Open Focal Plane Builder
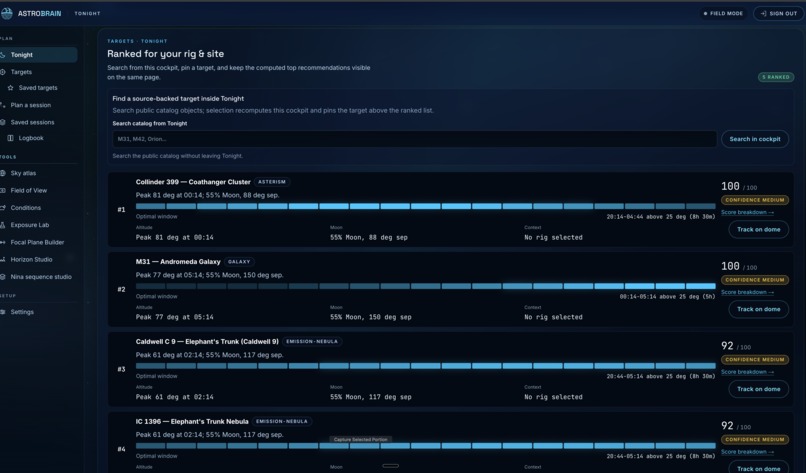Viewport: 806px width, 473px height. [39, 242]
